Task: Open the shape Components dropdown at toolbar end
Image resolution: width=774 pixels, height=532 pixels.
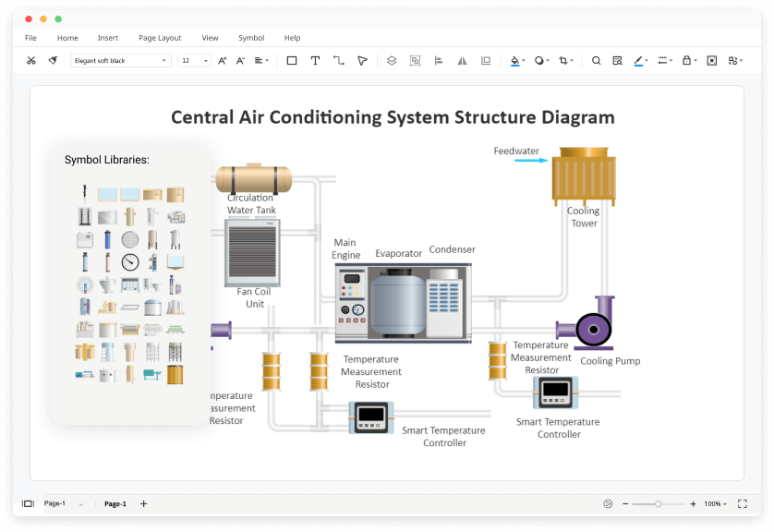Action: pyautogui.click(x=735, y=61)
